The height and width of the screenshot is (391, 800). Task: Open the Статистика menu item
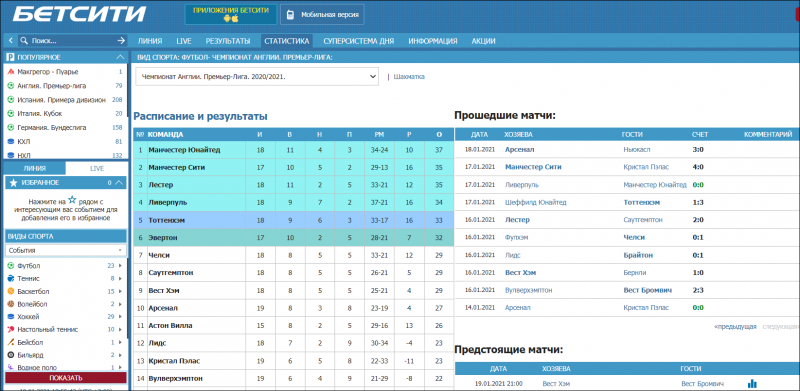coord(287,41)
